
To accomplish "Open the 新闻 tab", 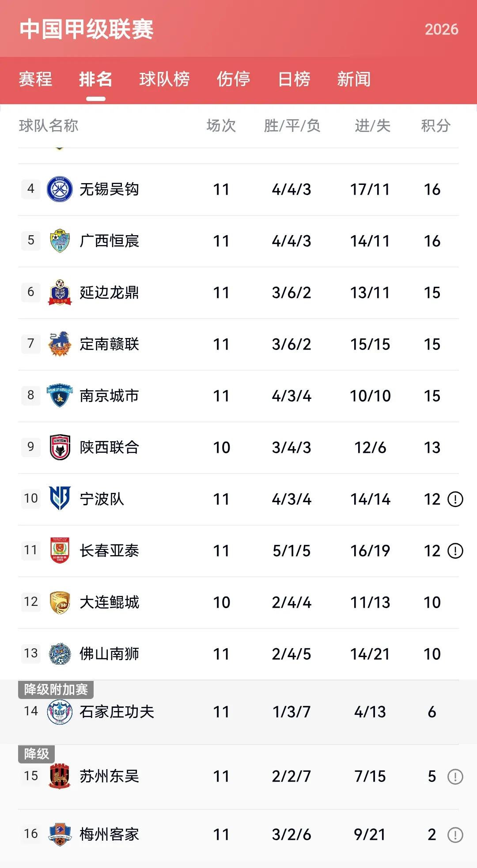I will point(354,79).
